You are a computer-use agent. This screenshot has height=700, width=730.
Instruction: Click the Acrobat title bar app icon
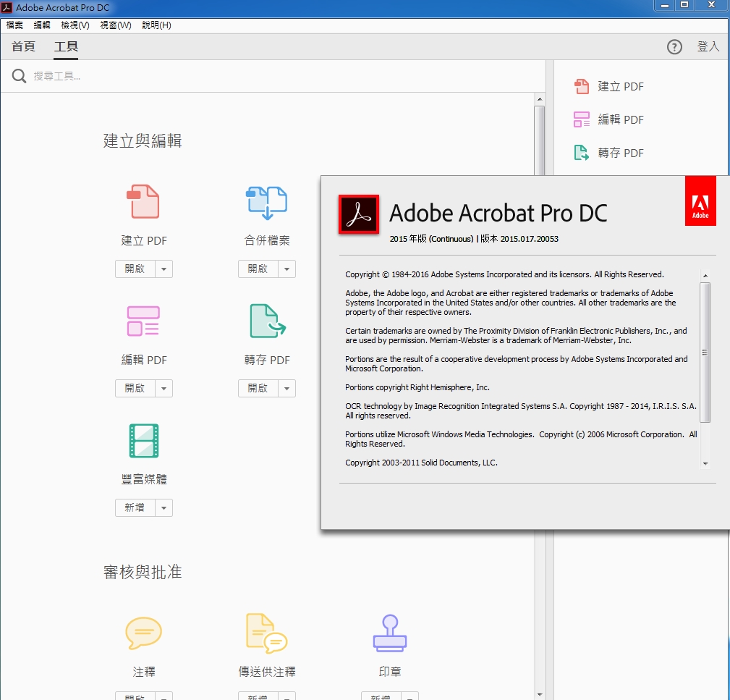7,7
